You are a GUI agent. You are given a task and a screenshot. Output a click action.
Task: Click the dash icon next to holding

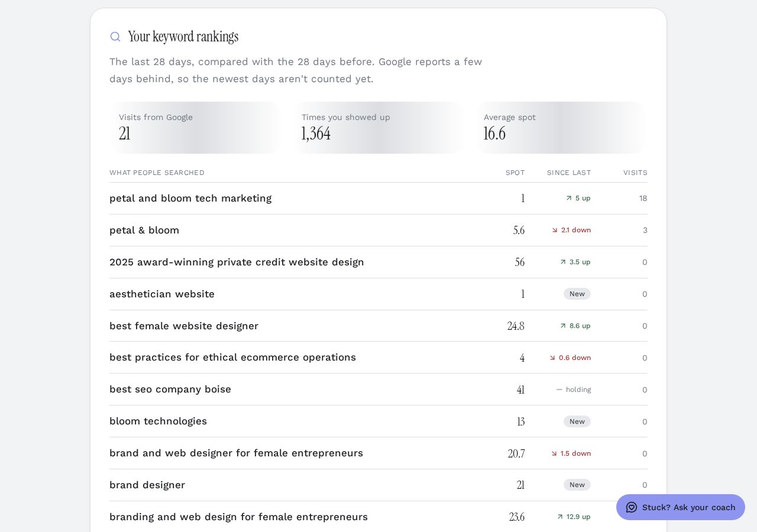559,390
